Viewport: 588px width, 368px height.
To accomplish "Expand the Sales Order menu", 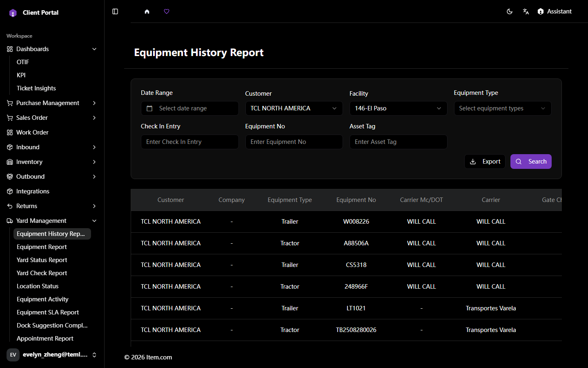I will coord(52,118).
